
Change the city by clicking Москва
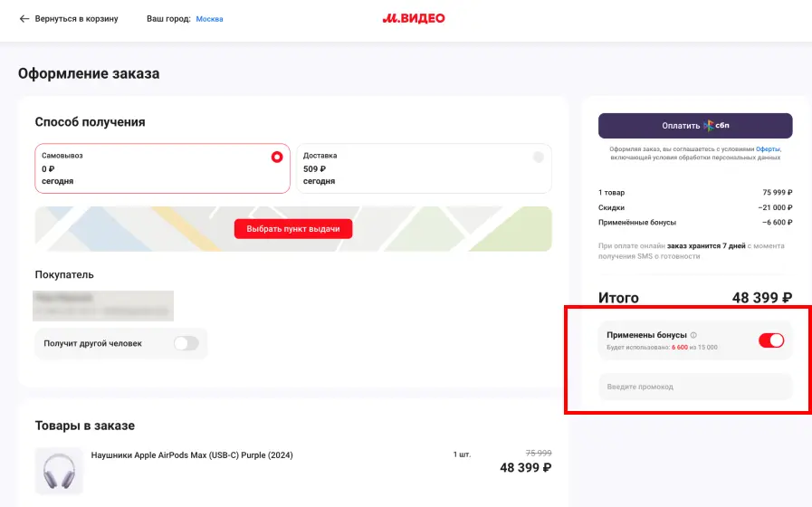click(x=210, y=19)
